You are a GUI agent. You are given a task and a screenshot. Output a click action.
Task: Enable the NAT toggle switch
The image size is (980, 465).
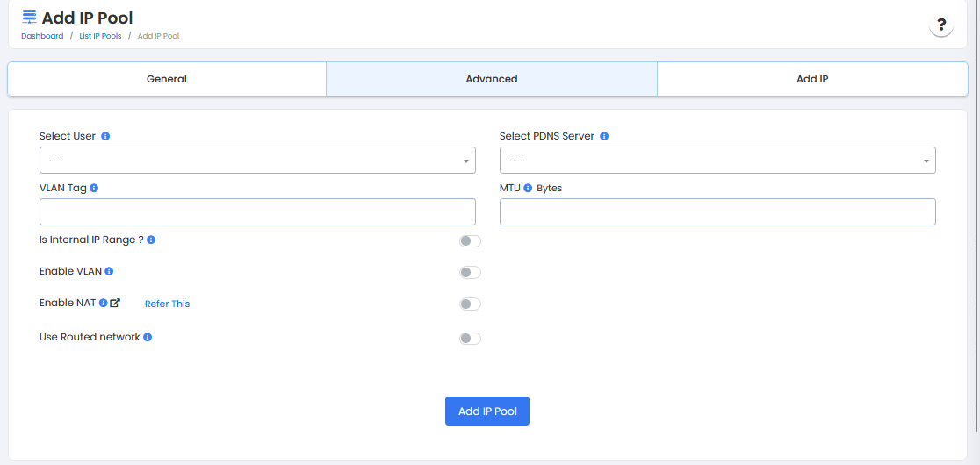470,304
